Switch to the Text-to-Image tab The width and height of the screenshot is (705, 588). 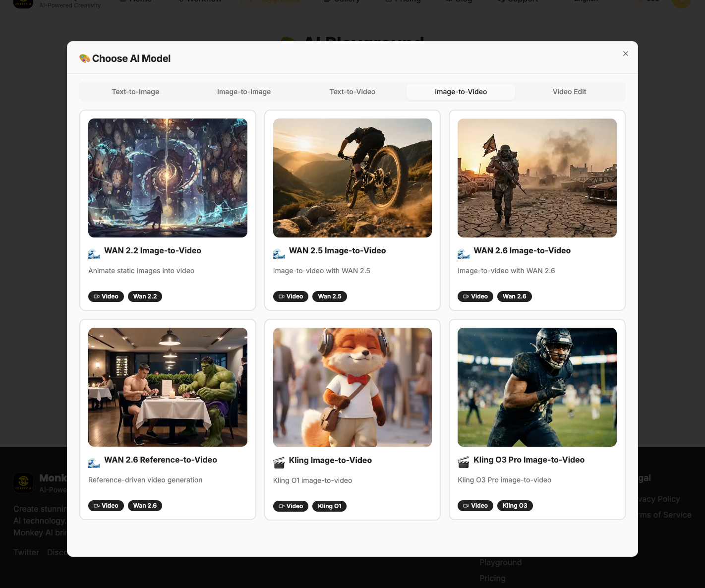135,92
